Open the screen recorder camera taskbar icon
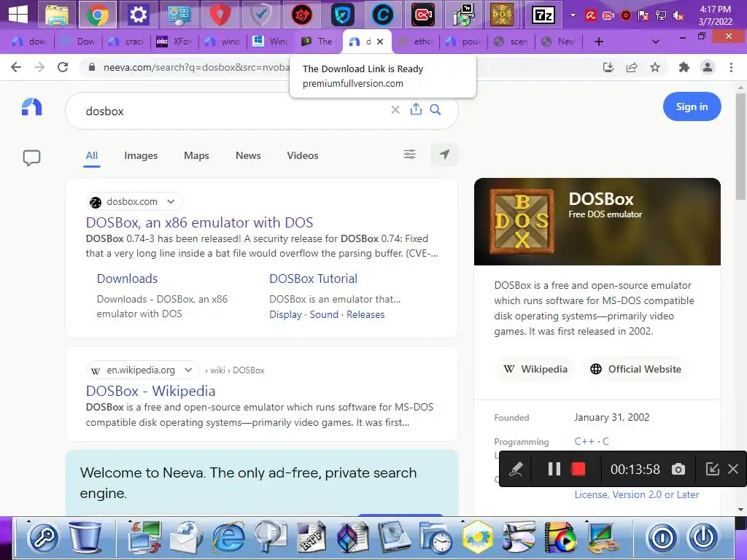The width and height of the screenshot is (747, 560). tap(423, 15)
